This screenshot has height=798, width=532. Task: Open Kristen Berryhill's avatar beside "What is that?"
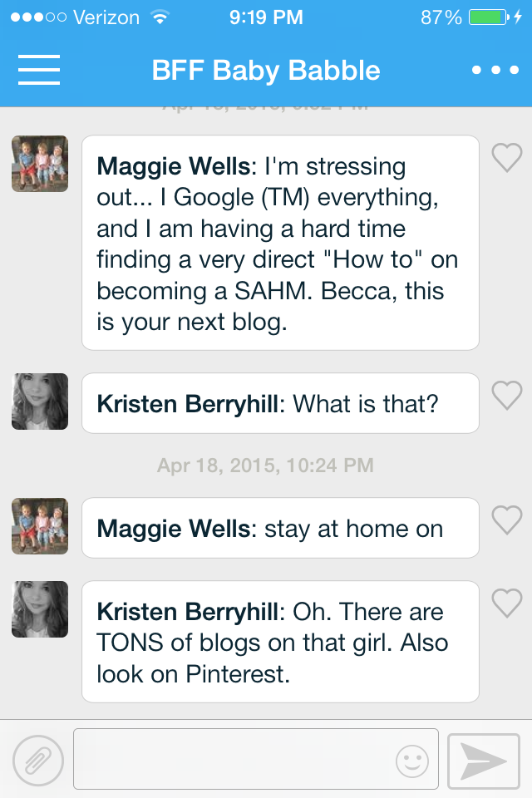tap(40, 401)
